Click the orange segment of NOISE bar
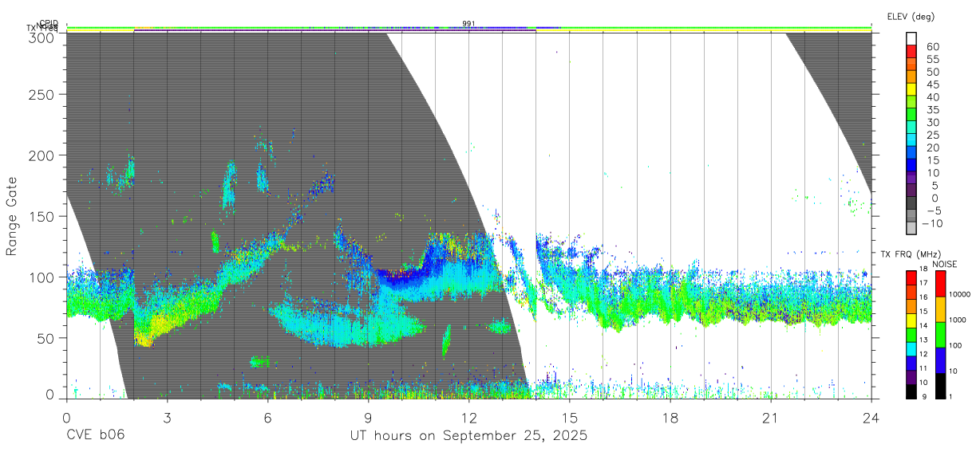The height and width of the screenshot is (452, 980). point(941,309)
